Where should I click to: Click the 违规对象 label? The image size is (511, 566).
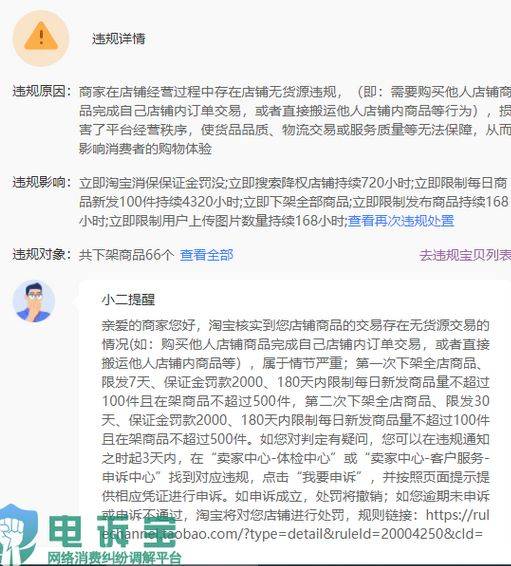pos(42,254)
